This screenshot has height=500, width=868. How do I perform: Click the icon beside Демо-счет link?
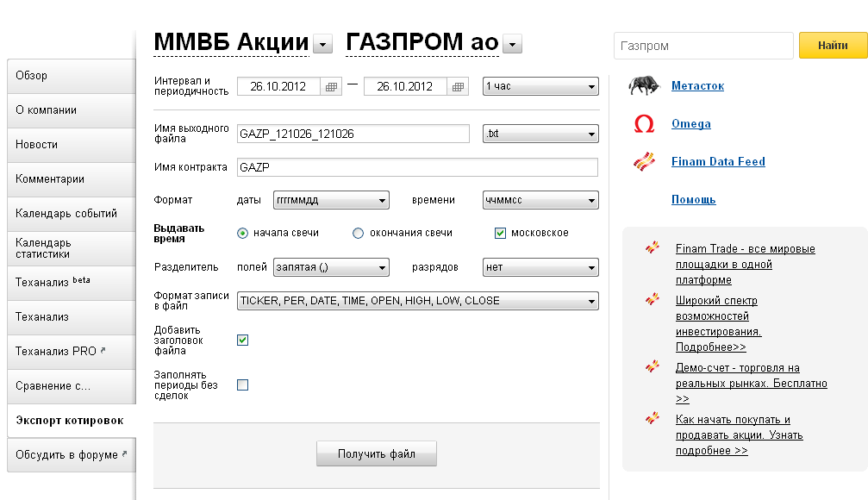(653, 366)
